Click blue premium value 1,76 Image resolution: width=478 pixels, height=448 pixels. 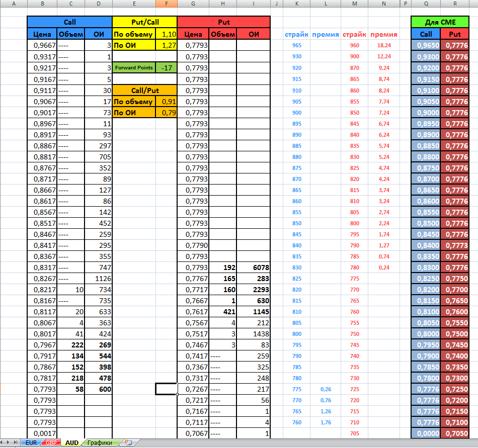tap(326, 422)
